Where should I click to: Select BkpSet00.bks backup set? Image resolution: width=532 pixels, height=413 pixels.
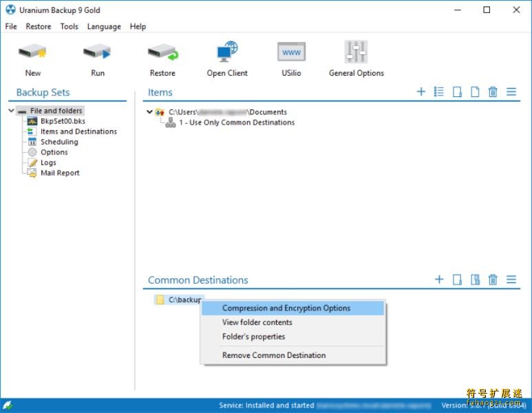click(63, 121)
